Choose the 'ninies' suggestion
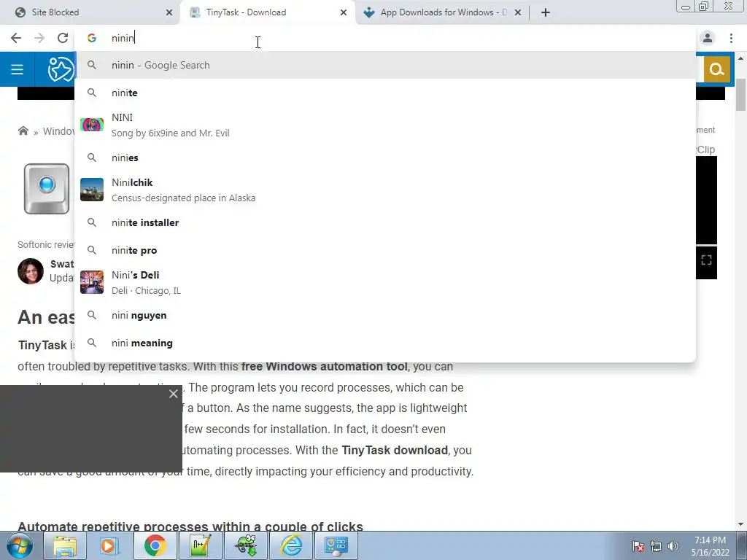The height and width of the screenshot is (560, 747). click(385, 157)
